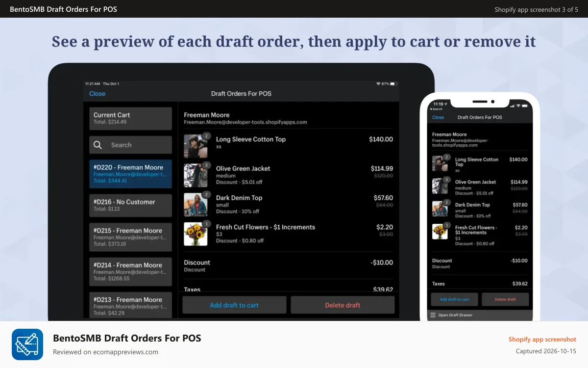The height and width of the screenshot is (368, 588).
Task: Click Add draft to cart on tablet
Action: point(234,305)
